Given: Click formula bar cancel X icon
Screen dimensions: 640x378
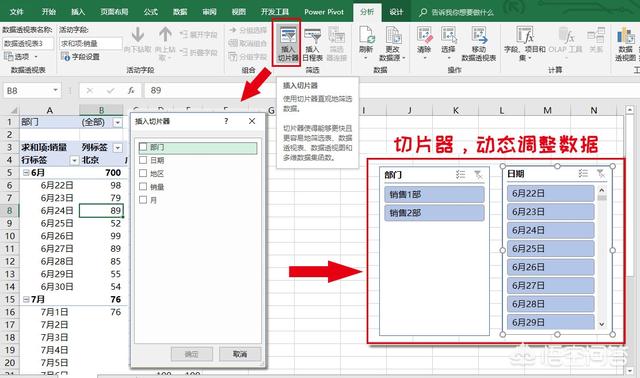Looking at the screenshot, I should coord(89,91).
